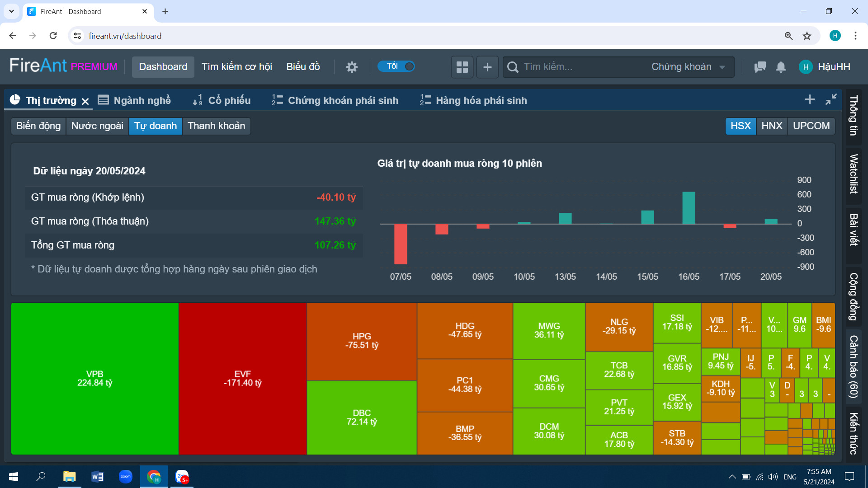The height and width of the screenshot is (488, 868).
Task: Select the HNX exchange toggle
Action: 772,126
